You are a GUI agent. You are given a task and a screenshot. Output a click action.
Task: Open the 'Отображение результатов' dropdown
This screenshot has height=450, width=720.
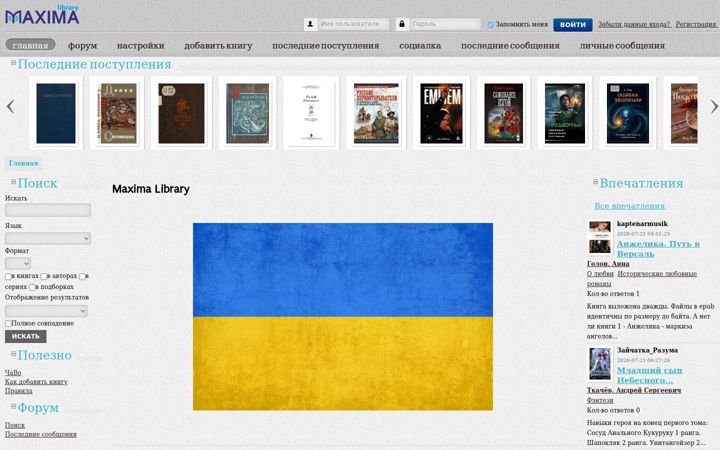click(x=46, y=311)
